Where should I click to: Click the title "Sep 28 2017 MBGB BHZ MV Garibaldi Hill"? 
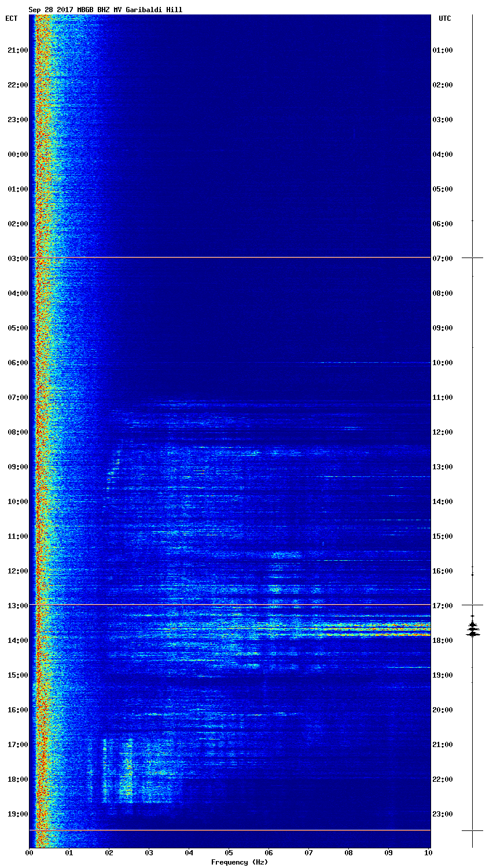[x=105, y=10]
